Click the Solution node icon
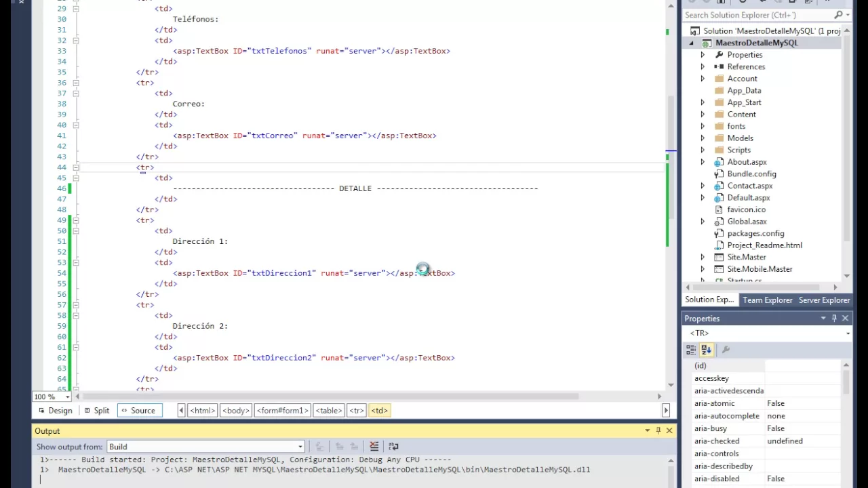 coord(694,31)
